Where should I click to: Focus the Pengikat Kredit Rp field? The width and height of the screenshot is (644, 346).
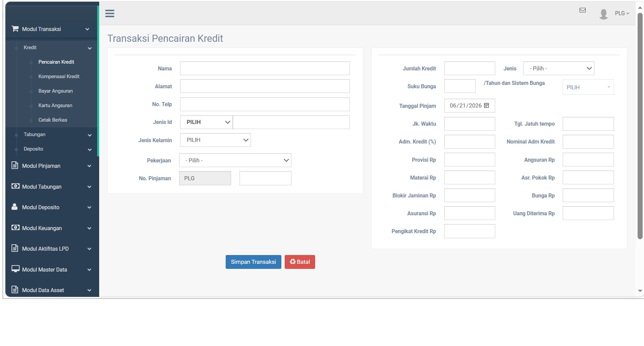[x=470, y=231]
